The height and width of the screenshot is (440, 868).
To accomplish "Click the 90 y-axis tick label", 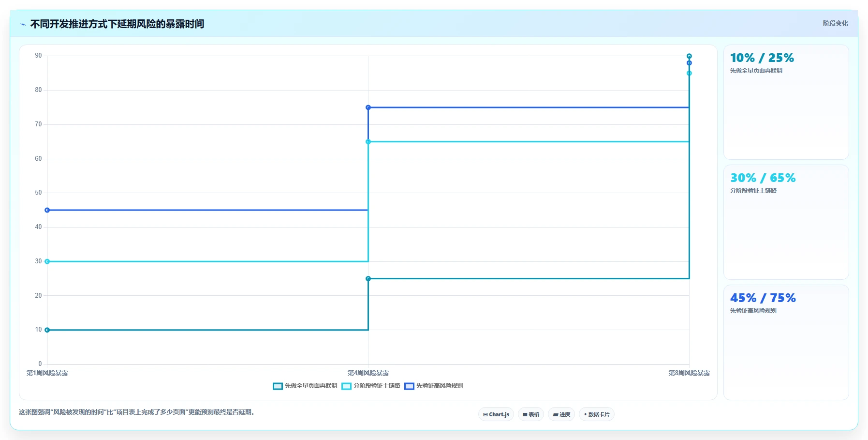I will tap(38, 56).
